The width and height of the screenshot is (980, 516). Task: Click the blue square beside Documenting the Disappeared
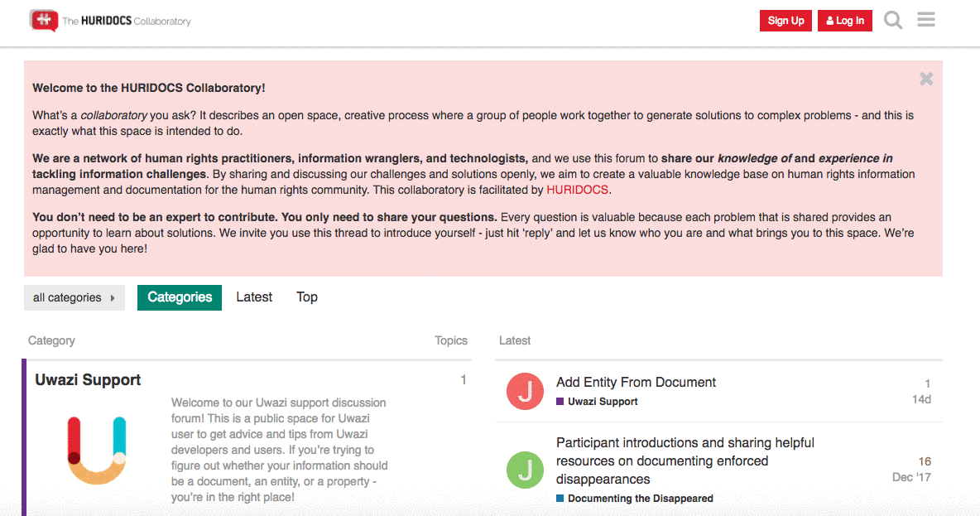560,499
